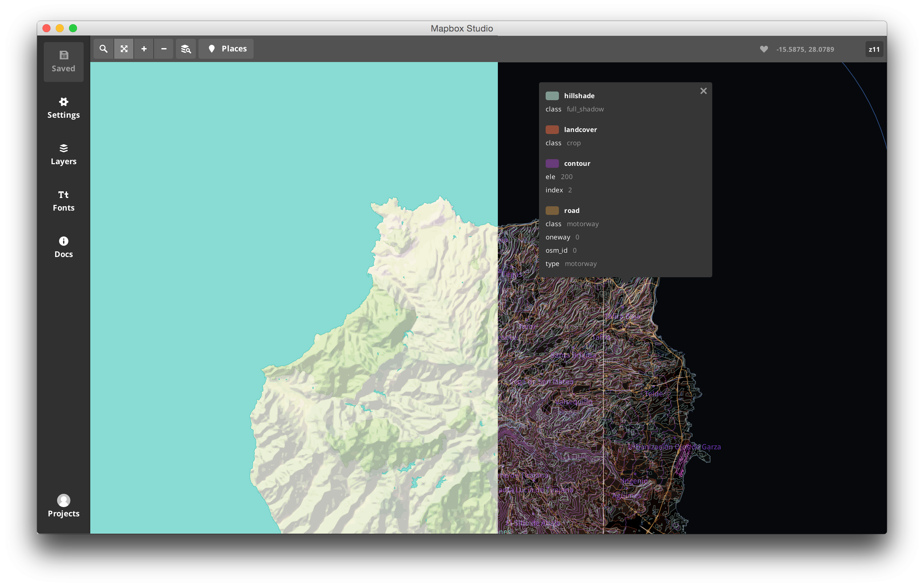Screen dimensions: 924x587
Task: Open the Projects panel
Action: tap(63, 506)
